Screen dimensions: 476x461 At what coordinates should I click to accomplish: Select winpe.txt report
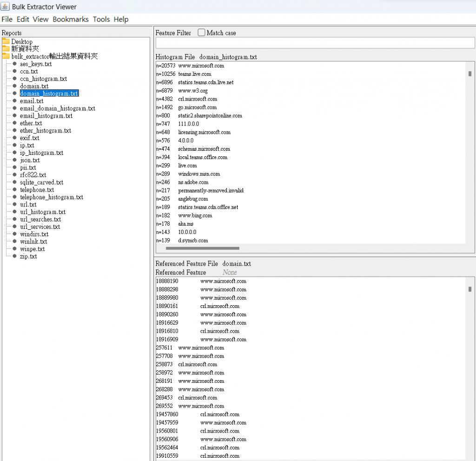click(32, 249)
